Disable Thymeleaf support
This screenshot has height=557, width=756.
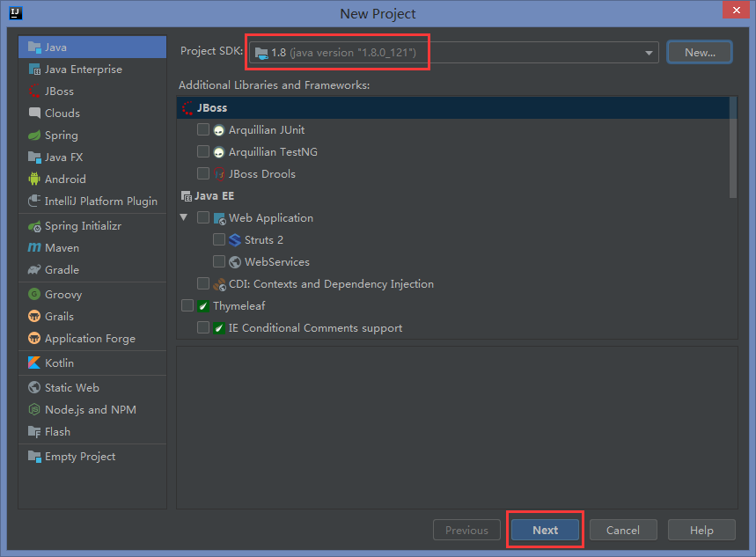[x=187, y=305]
